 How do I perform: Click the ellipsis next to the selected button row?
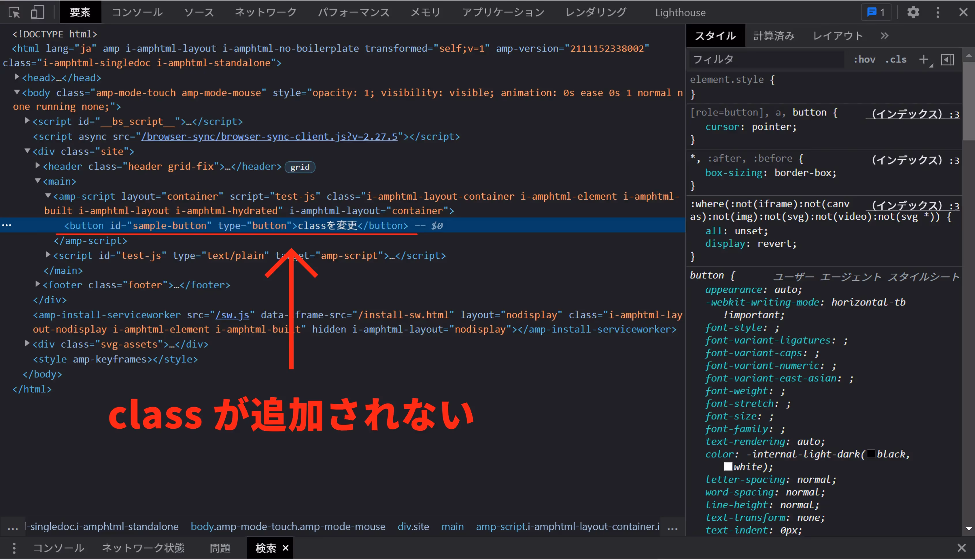pos(7,225)
